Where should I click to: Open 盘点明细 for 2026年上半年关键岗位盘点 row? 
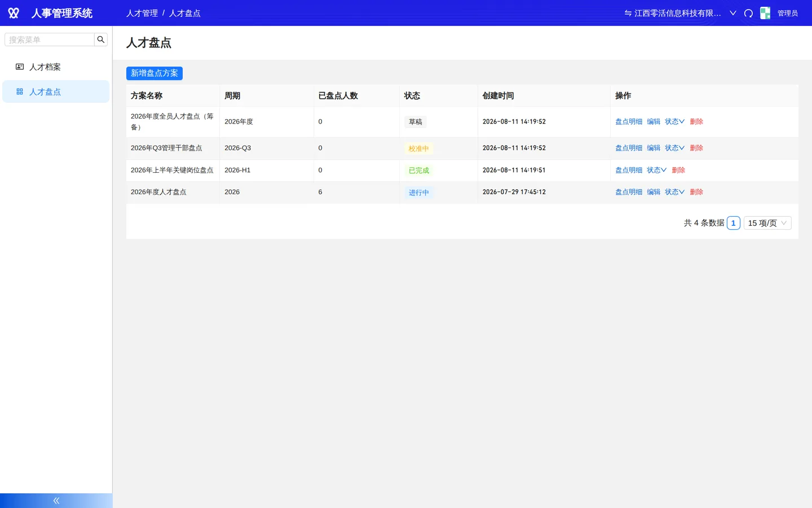point(629,170)
